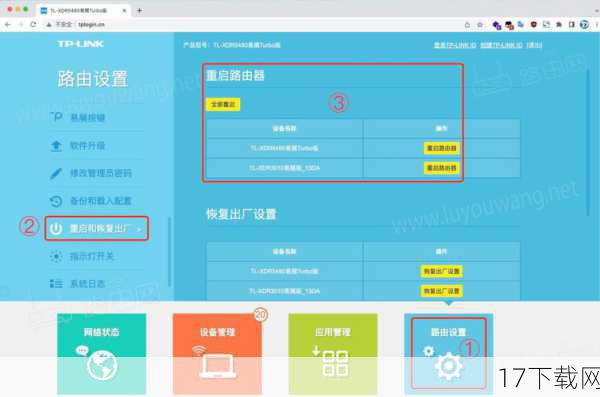600x397 pixels.
Task: Click the 设备名称 header in reboot table
Action: point(284,129)
